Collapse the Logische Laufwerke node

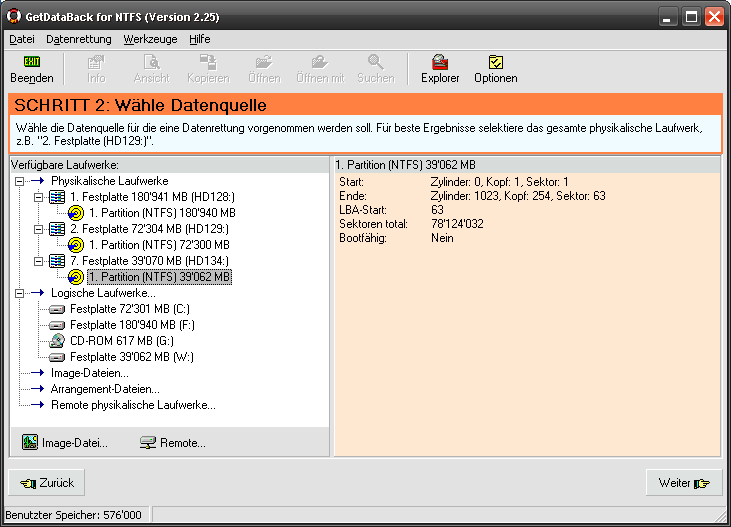click(x=21, y=293)
